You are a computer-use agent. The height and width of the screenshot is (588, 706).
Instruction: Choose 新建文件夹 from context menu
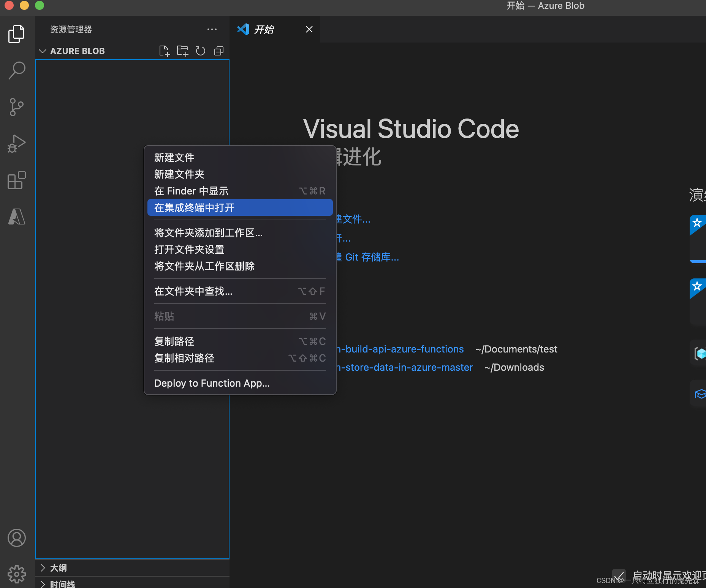[x=240, y=174]
